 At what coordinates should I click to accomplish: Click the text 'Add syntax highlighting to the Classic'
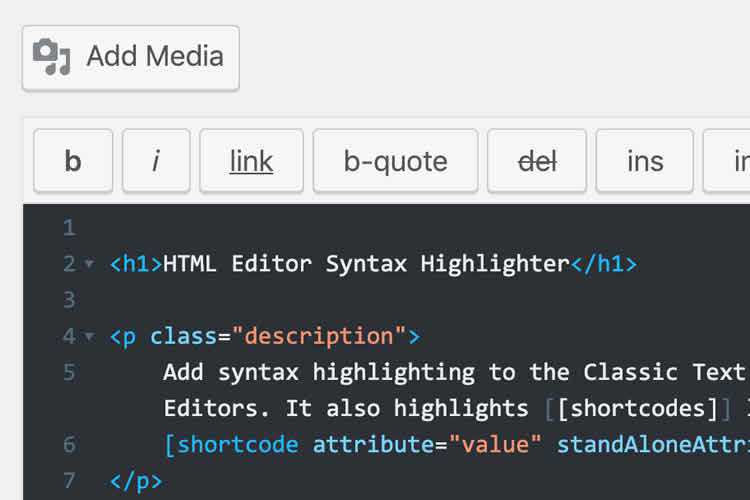point(420,372)
